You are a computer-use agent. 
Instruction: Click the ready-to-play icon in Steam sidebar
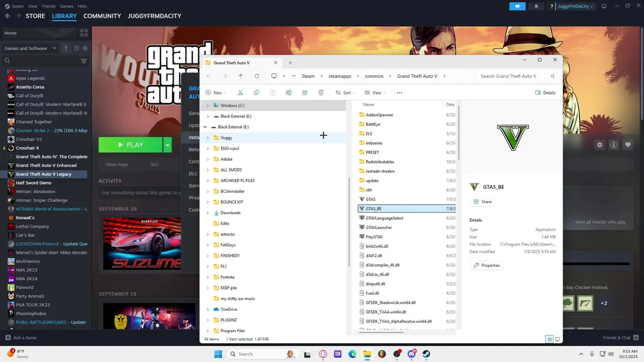pos(85,48)
